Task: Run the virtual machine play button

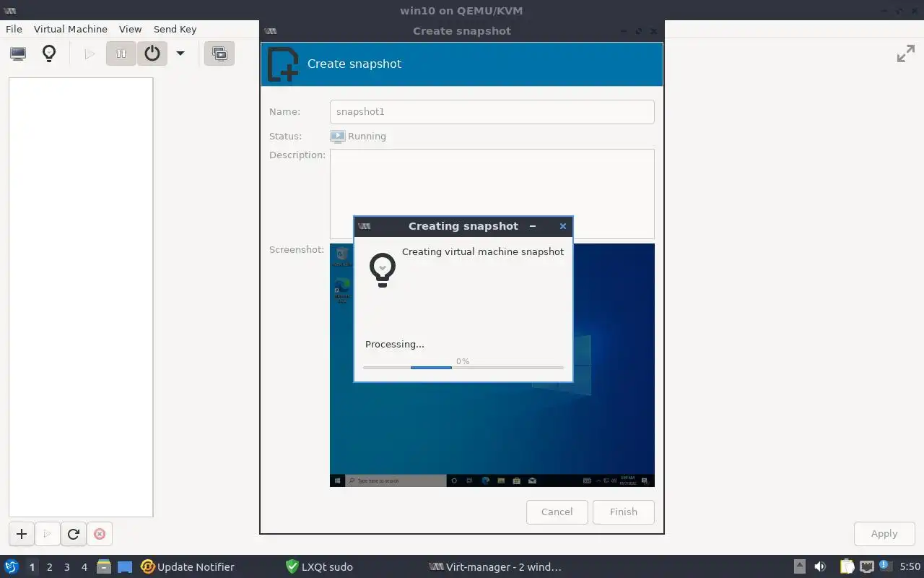Action: pos(90,53)
